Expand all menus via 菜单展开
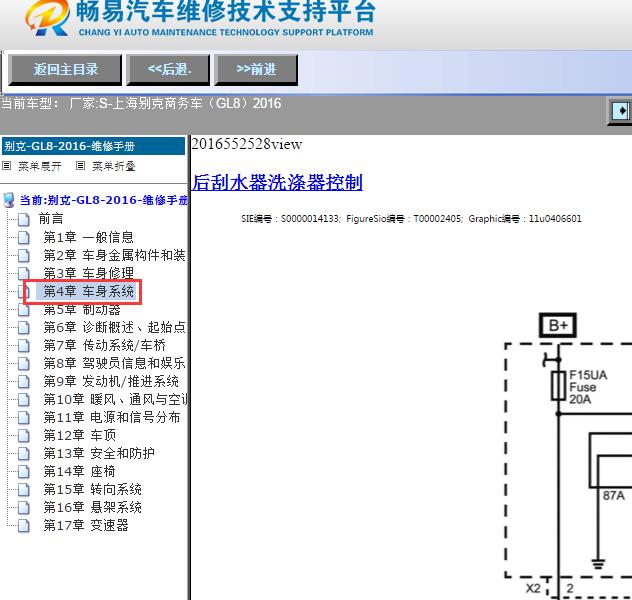This screenshot has height=600, width=632. point(40,166)
